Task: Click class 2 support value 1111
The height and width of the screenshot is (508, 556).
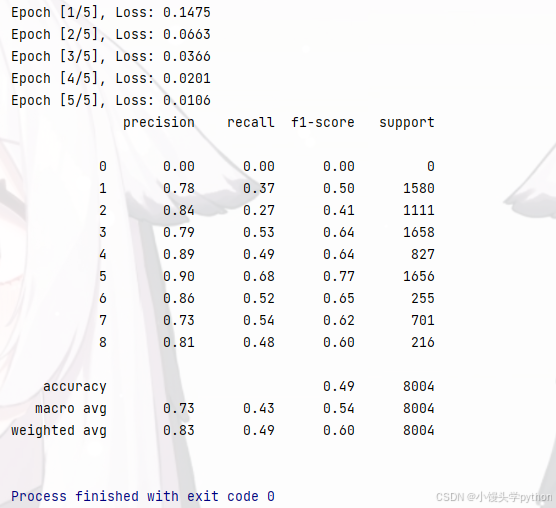Action: pos(419,211)
